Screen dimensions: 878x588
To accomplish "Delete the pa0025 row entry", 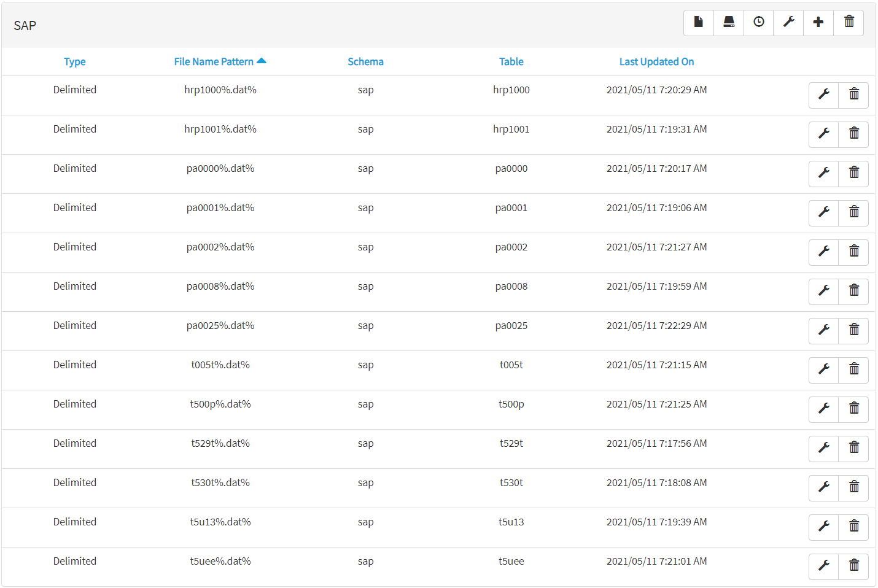I will (x=854, y=330).
